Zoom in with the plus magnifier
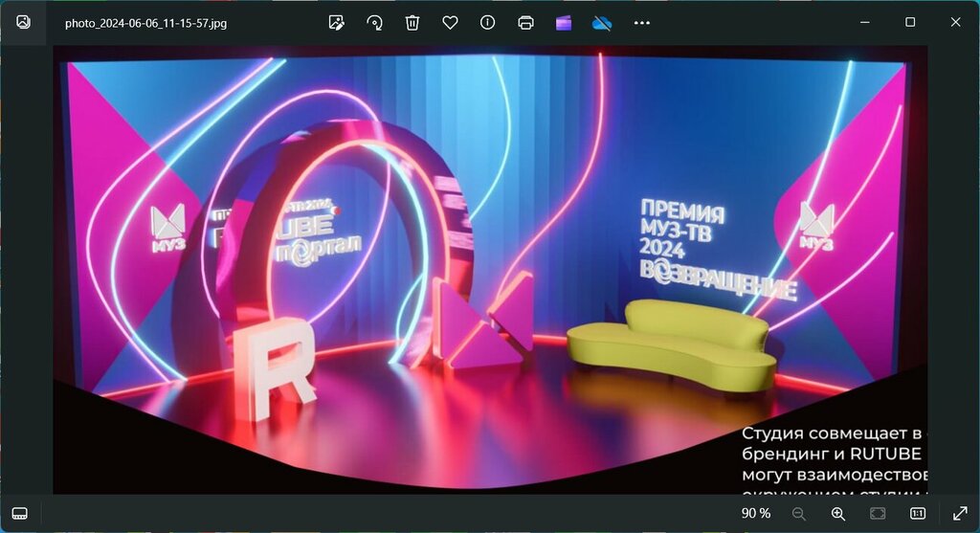This screenshot has width=980, height=533. click(838, 514)
